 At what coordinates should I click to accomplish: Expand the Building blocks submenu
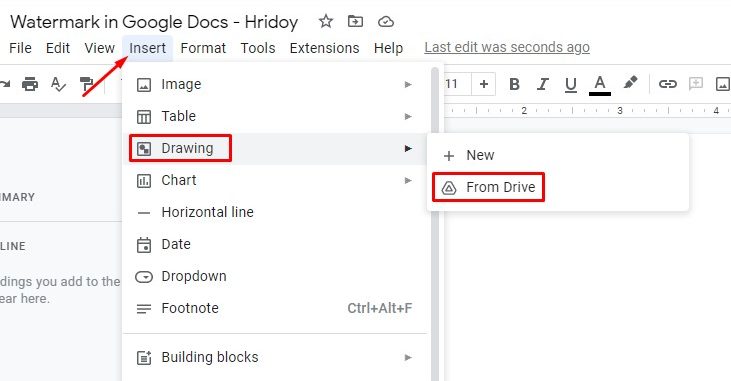click(275, 357)
